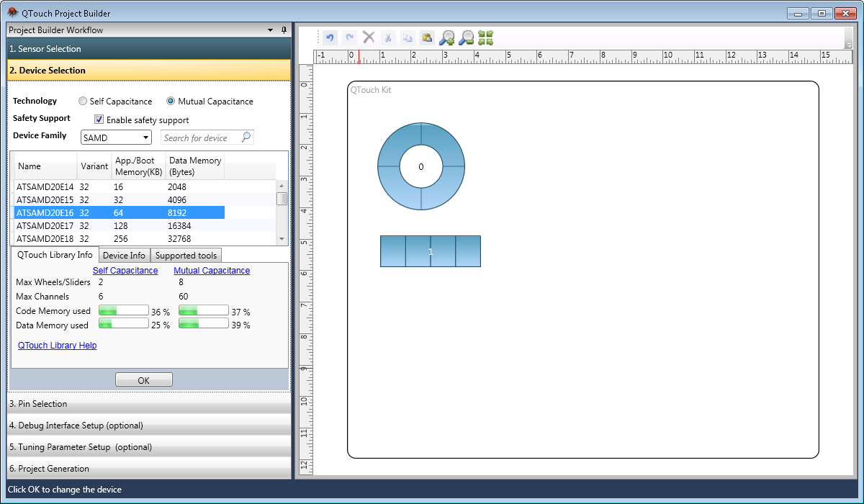
Task: Click the Paste clipboard icon
Action: [x=427, y=37]
